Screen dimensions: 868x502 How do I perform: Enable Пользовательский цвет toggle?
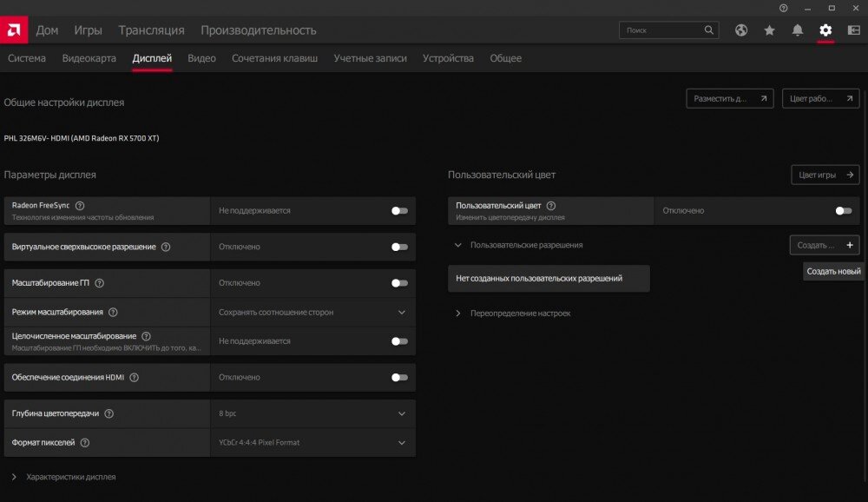click(x=843, y=210)
